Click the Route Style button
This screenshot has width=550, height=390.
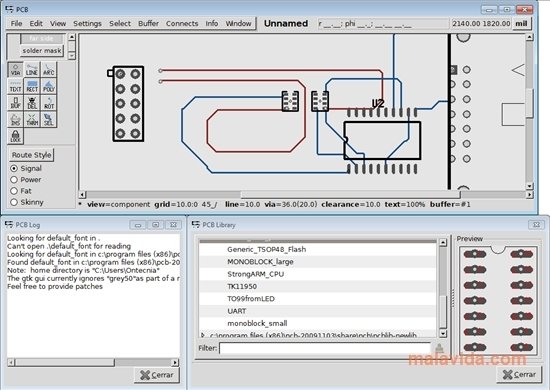pyautogui.click(x=32, y=155)
